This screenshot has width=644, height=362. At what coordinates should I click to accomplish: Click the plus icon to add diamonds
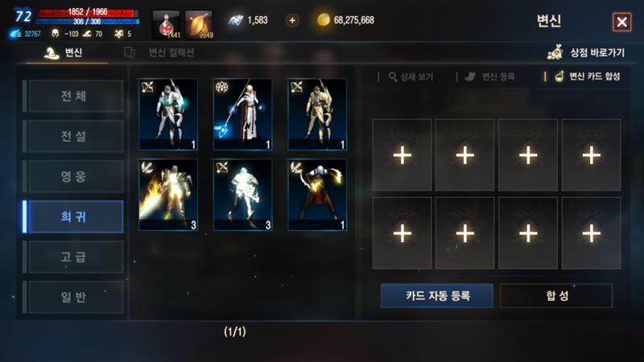292,20
